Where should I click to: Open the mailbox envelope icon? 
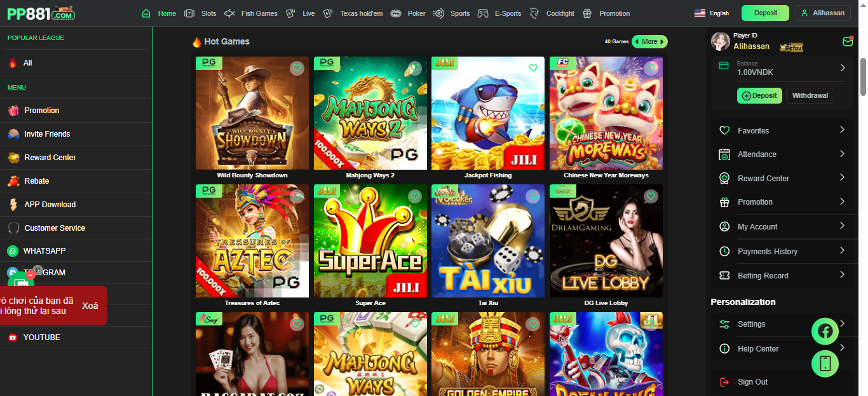pos(848,41)
